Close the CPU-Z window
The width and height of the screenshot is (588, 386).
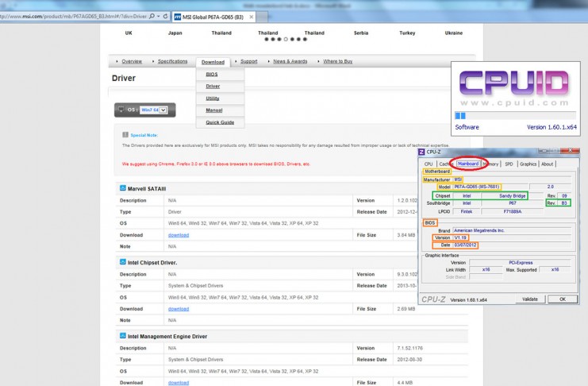(x=570, y=150)
